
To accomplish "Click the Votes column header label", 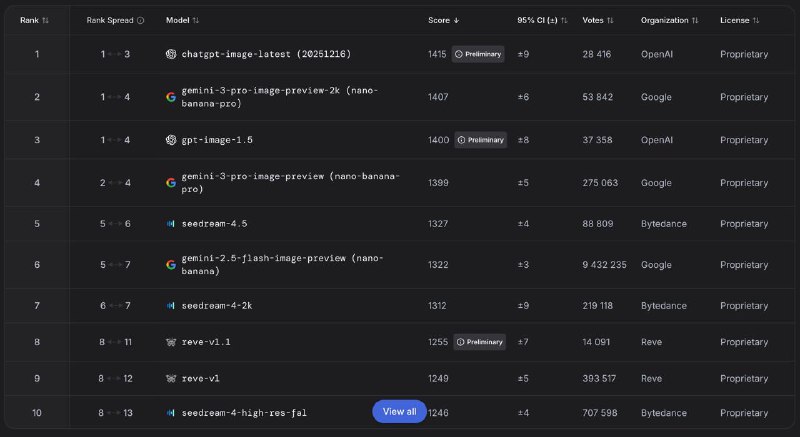I will 593,20.
